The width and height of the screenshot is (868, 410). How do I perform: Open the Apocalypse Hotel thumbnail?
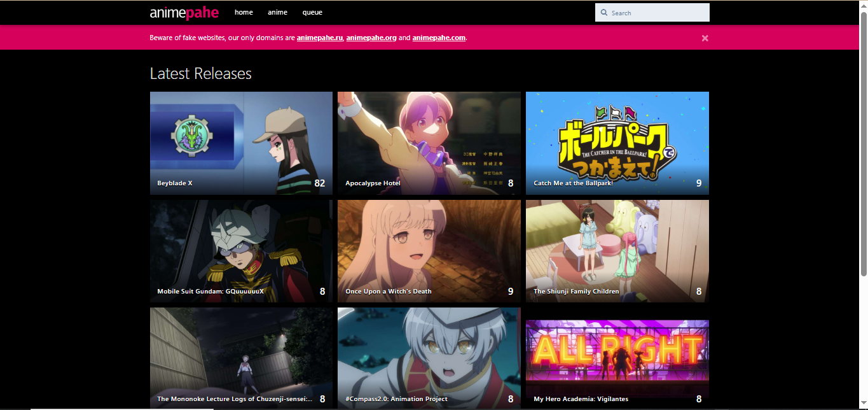tap(429, 143)
